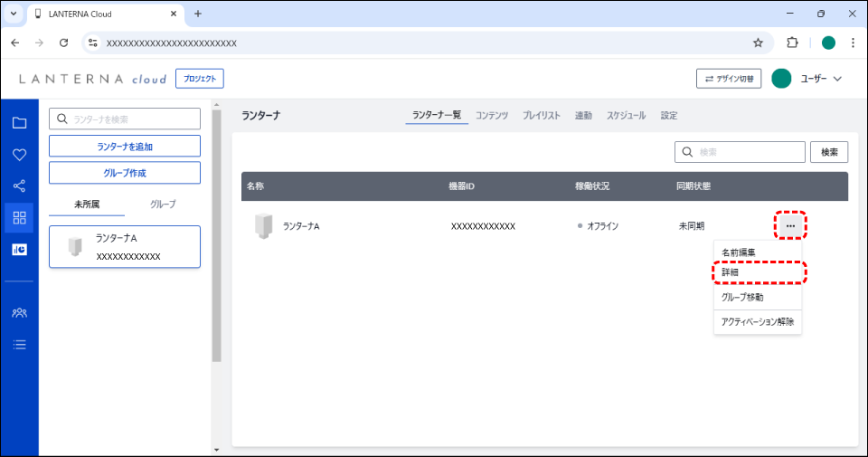Switch to the プレイリスト tab

coord(541,116)
